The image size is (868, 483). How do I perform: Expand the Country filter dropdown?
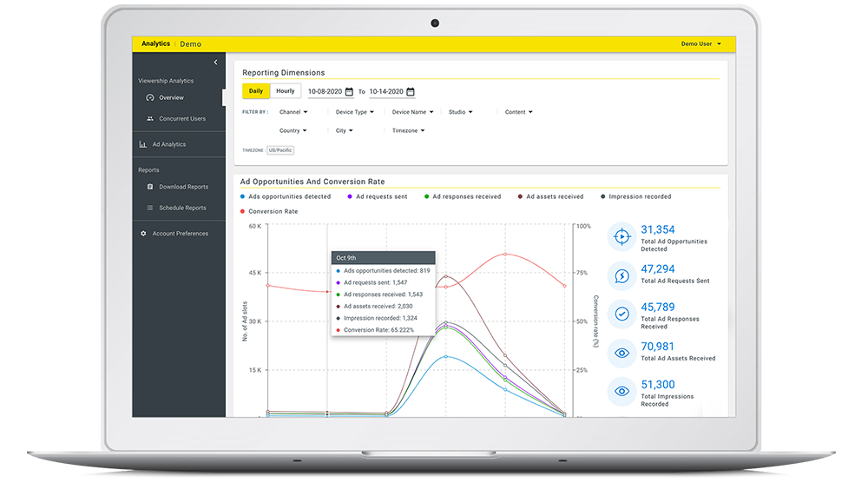pos(293,131)
